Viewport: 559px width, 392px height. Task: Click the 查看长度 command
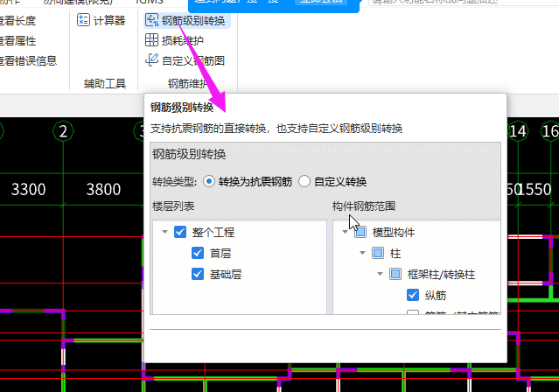coord(17,21)
